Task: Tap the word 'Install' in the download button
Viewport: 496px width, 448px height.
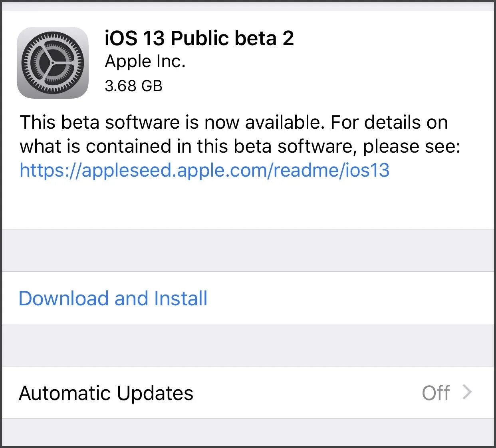Action: pos(181,299)
